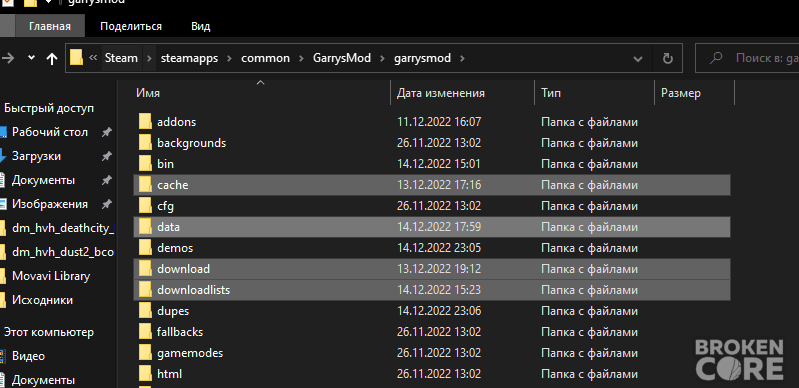
Task: Select the demos folder icon
Action: [146, 248]
